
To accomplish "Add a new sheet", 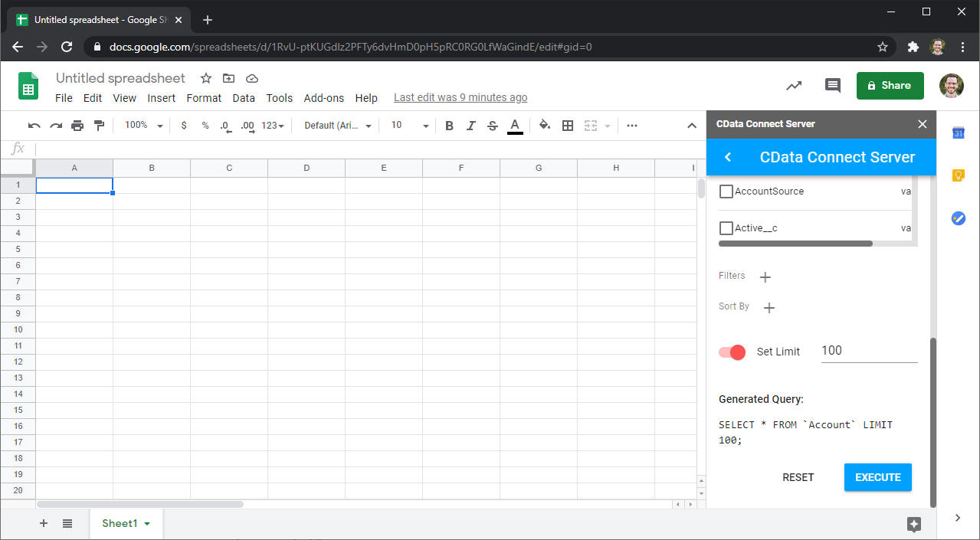I will 44,523.
